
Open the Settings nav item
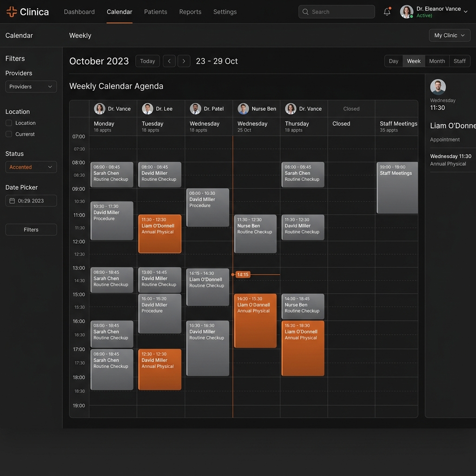(225, 12)
